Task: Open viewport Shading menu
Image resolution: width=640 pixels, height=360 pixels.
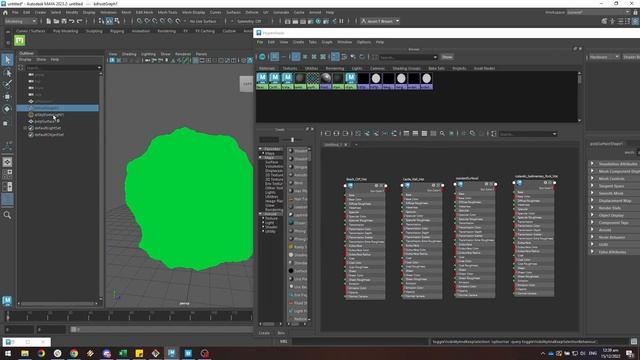Action: (129, 54)
